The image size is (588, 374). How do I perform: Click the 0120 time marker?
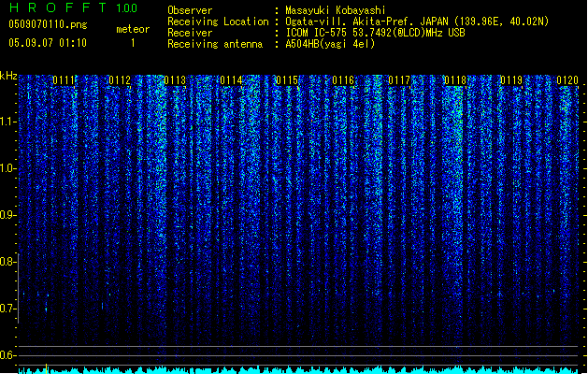coord(567,80)
